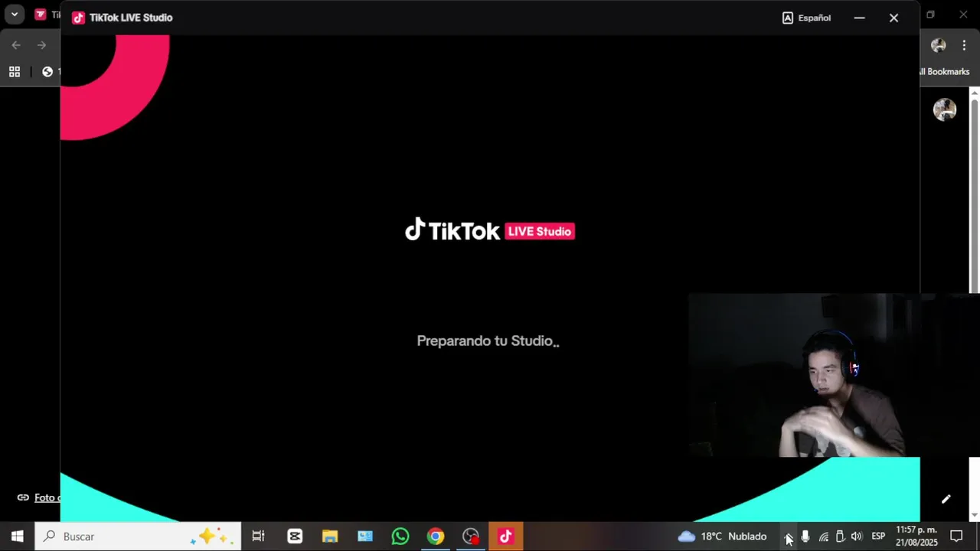The image size is (980, 551).
Task: Open File Explorer from the taskbar
Action: point(330,536)
